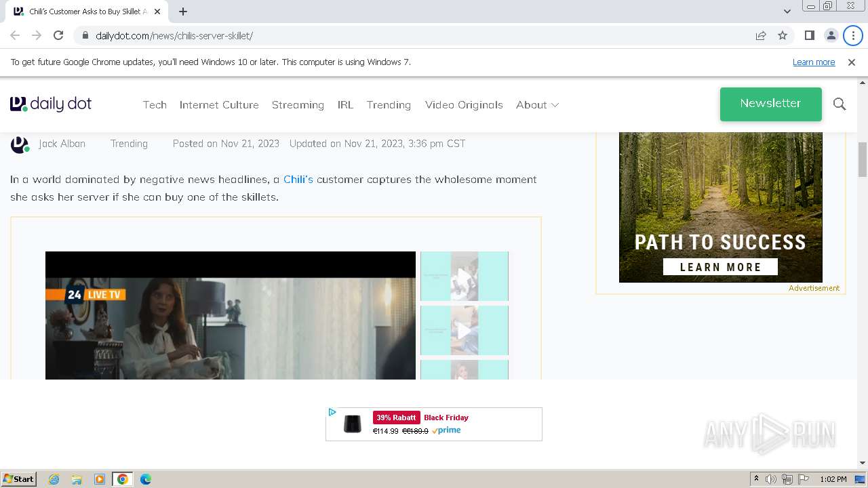Open the Tech section
Image resolution: width=868 pixels, height=488 pixels.
click(155, 105)
